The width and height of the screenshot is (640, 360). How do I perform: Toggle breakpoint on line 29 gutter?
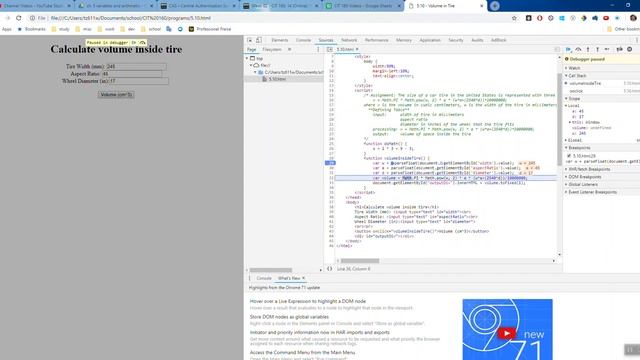330,163
